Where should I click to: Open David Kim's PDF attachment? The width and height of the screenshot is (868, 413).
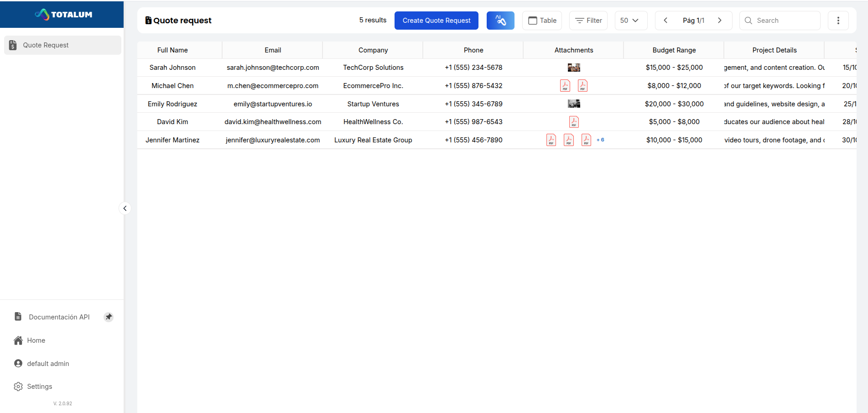[x=574, y=121]
